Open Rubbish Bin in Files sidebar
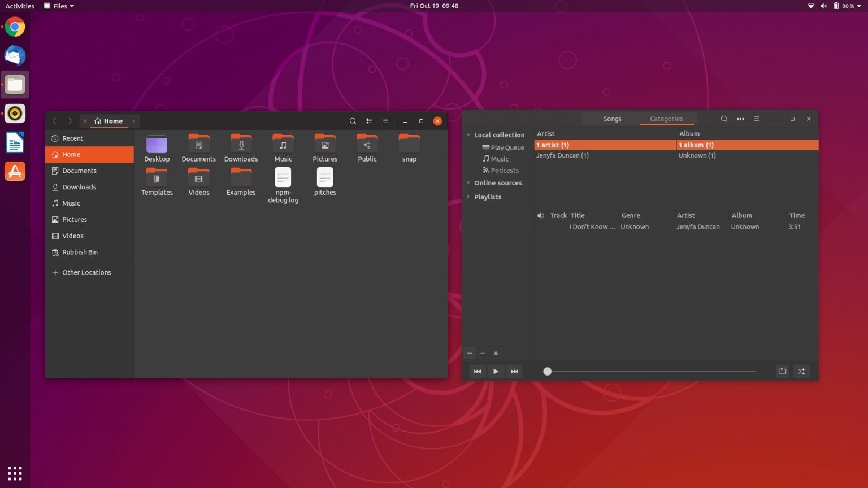The height and width of the screenshot is (488, 868). 89,252
